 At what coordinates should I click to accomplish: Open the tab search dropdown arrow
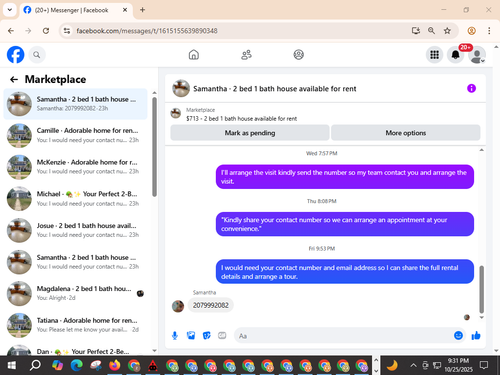click(10, 10)
